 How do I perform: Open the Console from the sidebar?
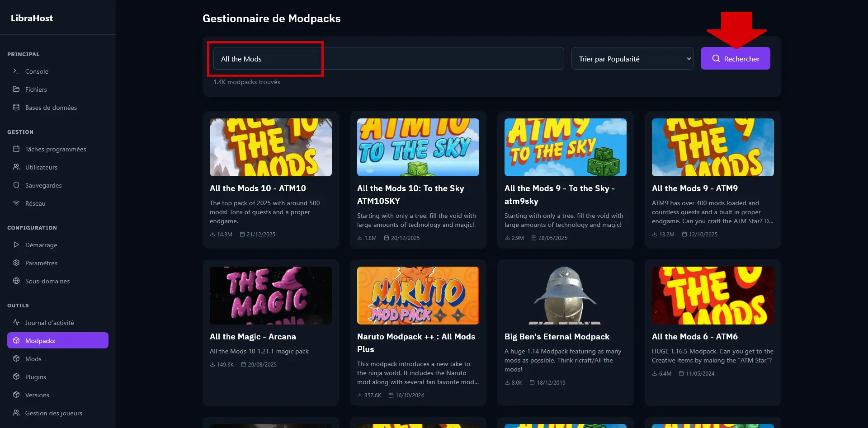pos(36,71)
